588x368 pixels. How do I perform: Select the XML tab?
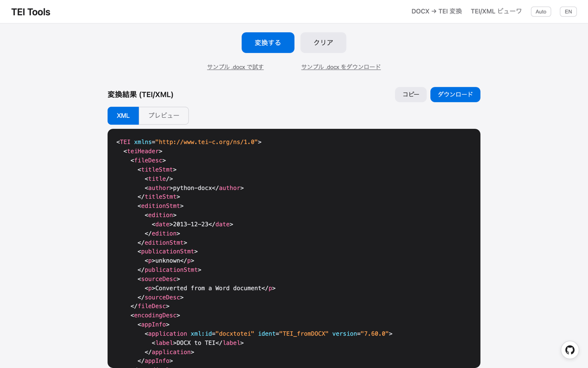click(x=123, y=115)
